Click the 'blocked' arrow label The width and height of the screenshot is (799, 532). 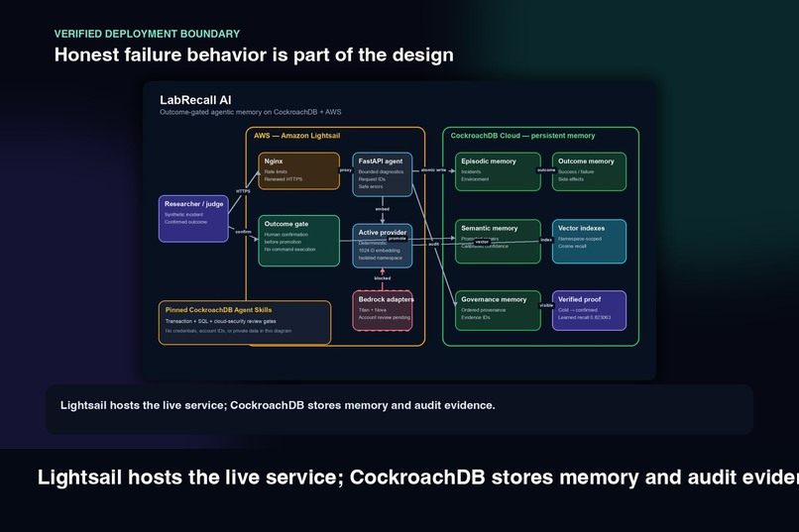[x=383, y=278]
